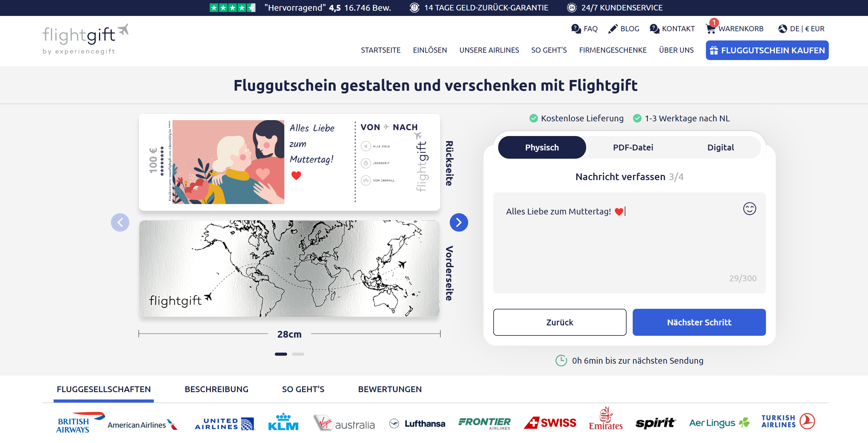This screenshot has width=868, height=443.
Task: Open the emoji picker smiley icon
Action: point(749,209)
